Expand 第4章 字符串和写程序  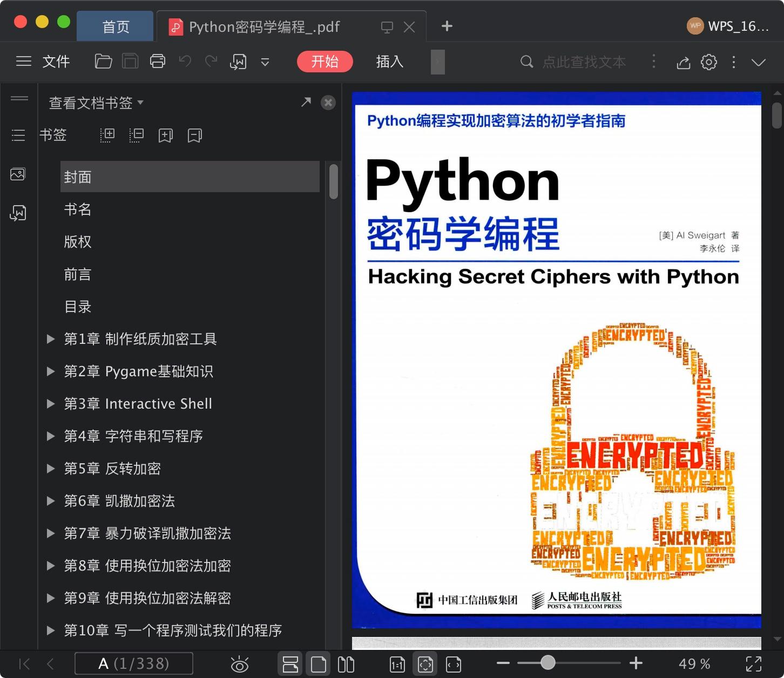pos(51,436)
